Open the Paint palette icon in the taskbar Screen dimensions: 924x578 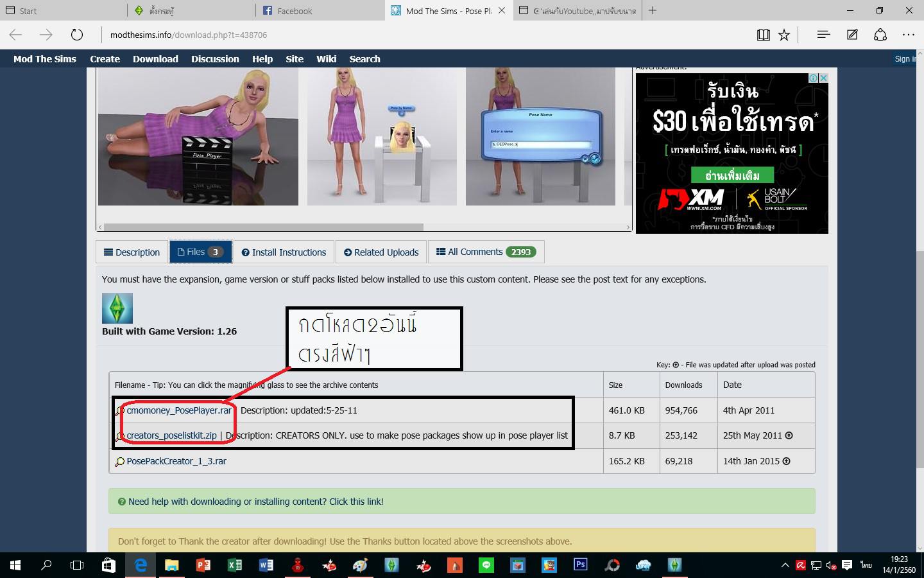(360, 565)
